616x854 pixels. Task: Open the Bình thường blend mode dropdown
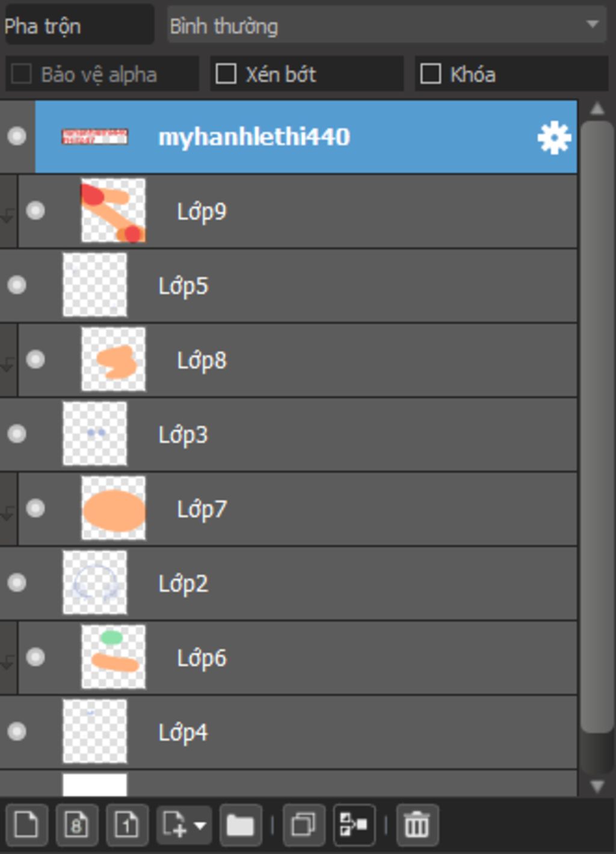[386, 25]
